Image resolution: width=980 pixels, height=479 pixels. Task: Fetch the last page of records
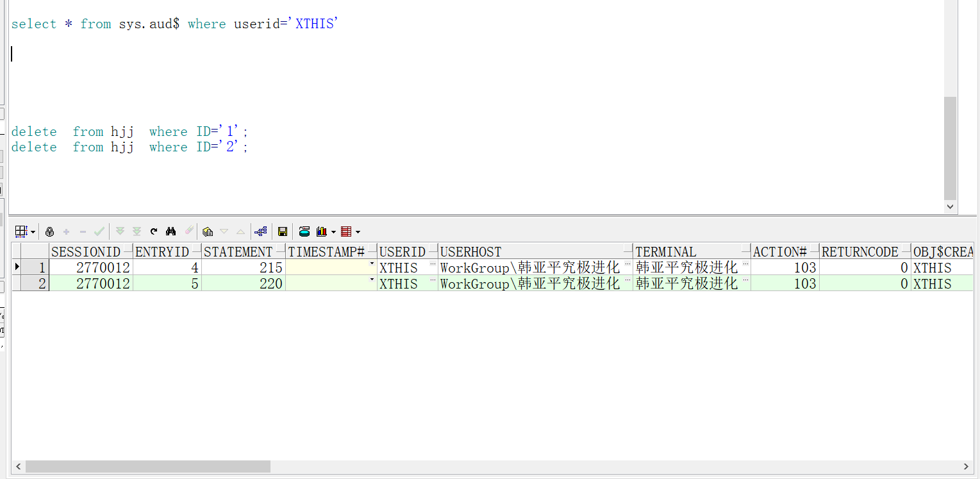(x=137, y=231)
